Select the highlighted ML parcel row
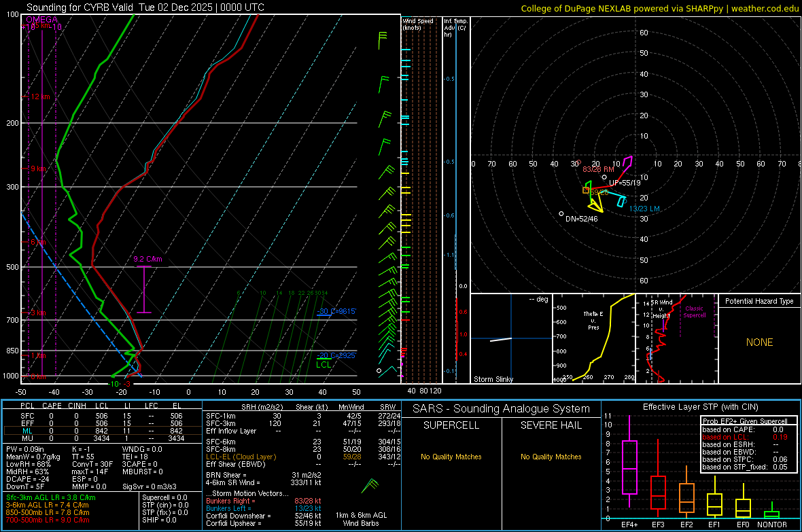Image resolution: width=802 pixels, height=532 pixels. [x=102, y=431]
